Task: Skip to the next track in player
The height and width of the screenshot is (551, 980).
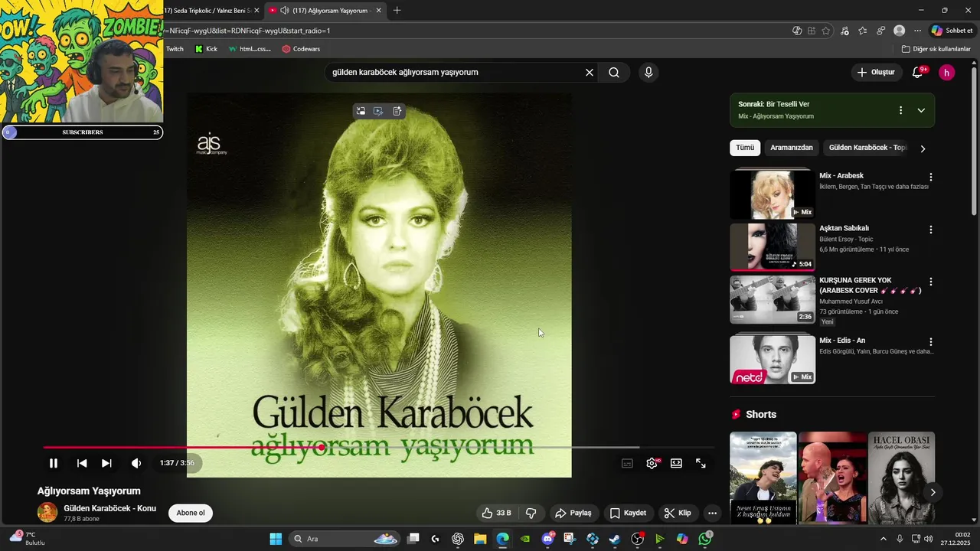Action: click(x=106, y=463)
